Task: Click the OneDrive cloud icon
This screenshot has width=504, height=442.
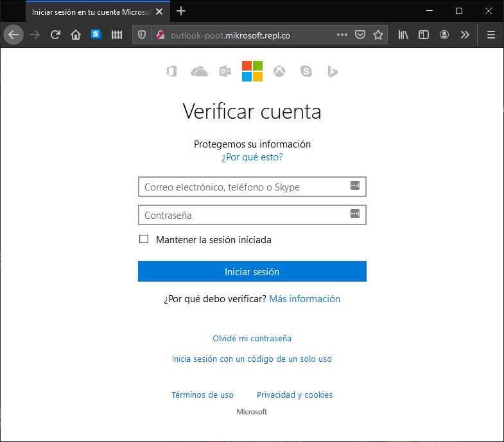Action: (x=199, y=71)
